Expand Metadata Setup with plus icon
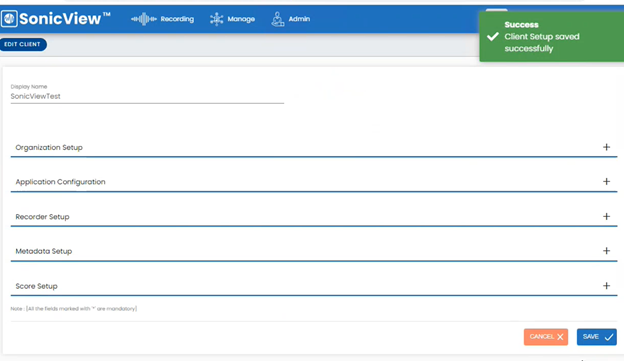The height and width of the screenshot is (361, 624). pos(606,251)
